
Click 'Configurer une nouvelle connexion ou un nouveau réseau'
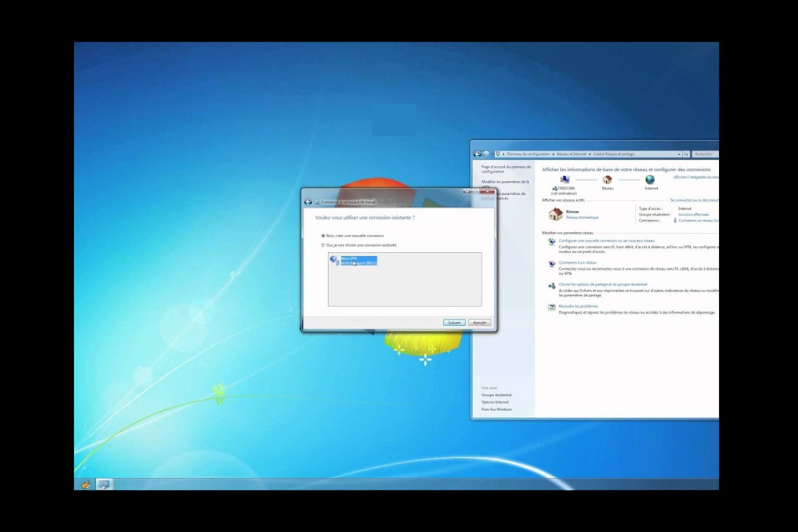[606, 241]
